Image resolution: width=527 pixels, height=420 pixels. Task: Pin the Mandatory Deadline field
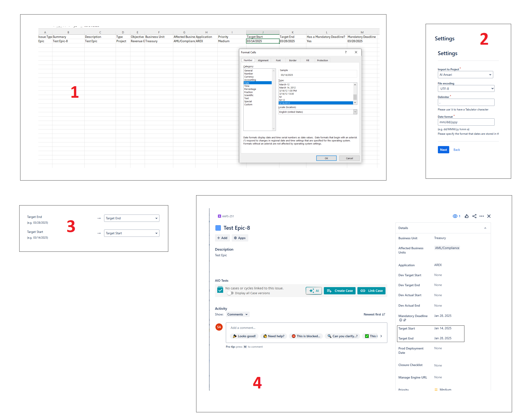[405, 320]
